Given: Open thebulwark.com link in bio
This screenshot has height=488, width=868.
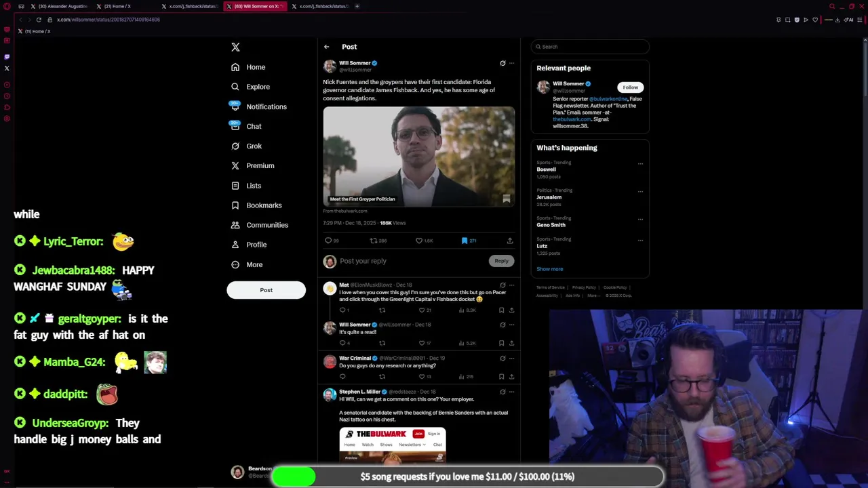Looking at the screenshot, I should (x=572, y=119).
